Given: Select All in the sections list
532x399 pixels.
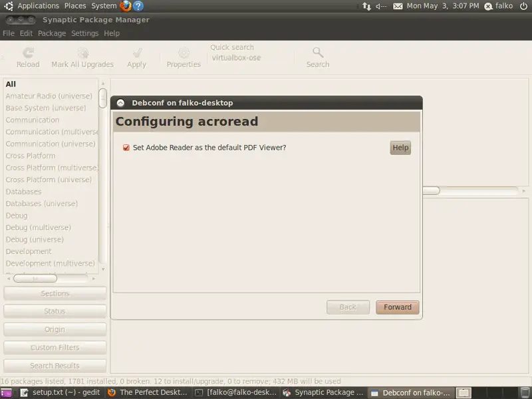Looking at the screenshot, I should pos(51,84).
